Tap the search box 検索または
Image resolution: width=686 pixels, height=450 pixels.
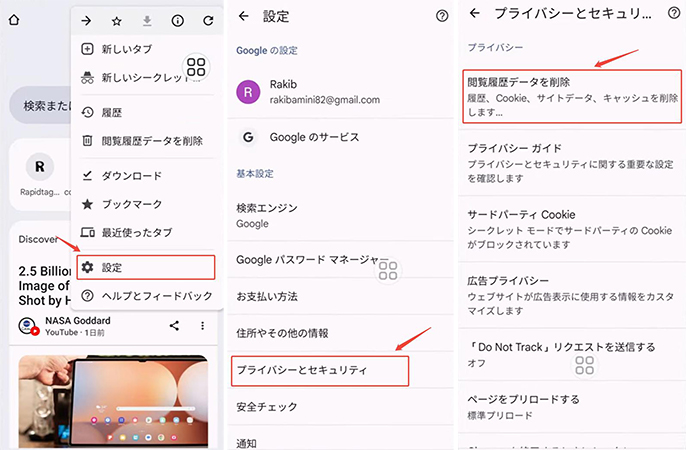point(40,105)
